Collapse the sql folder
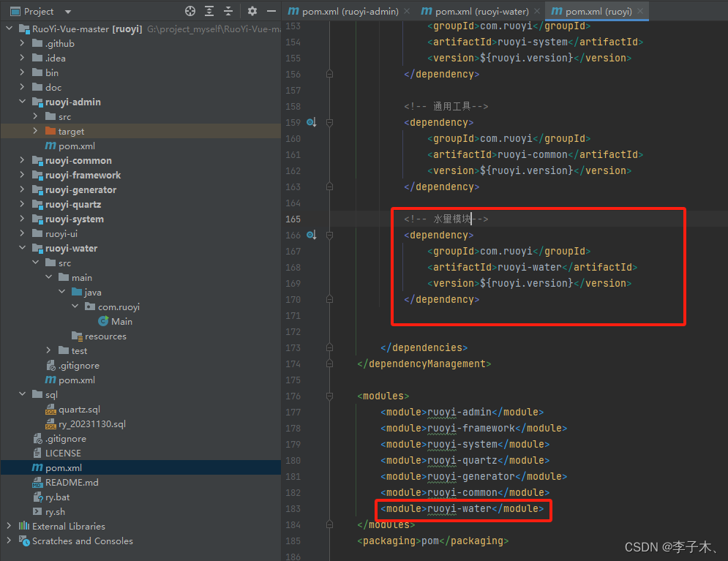Viewport: 728px width, 561px height. point(22,394)
